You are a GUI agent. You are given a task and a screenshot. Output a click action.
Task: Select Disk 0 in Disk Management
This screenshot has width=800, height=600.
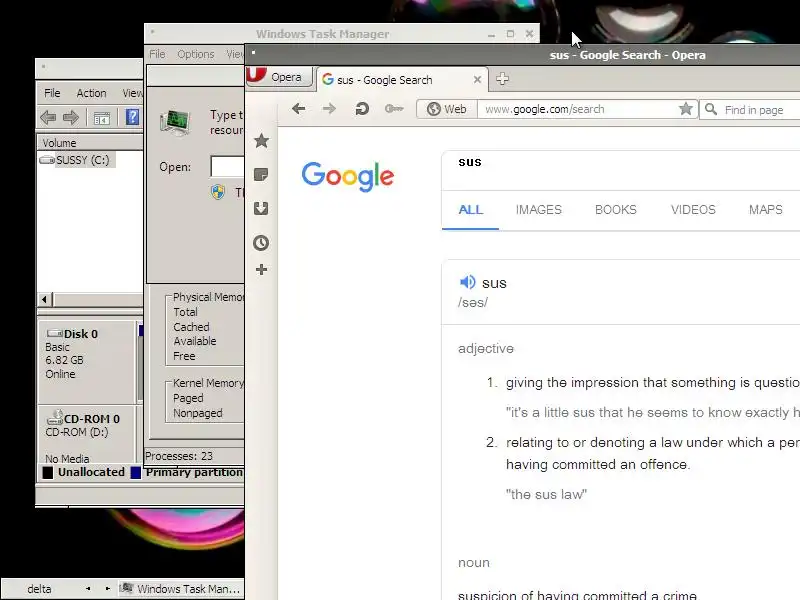coord(87,360)
